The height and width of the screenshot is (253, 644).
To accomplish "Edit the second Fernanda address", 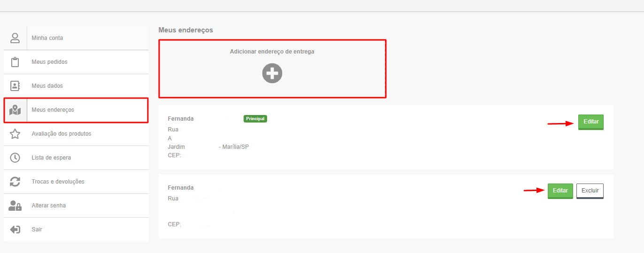I will pyautogui.click(x=560, y=191).
